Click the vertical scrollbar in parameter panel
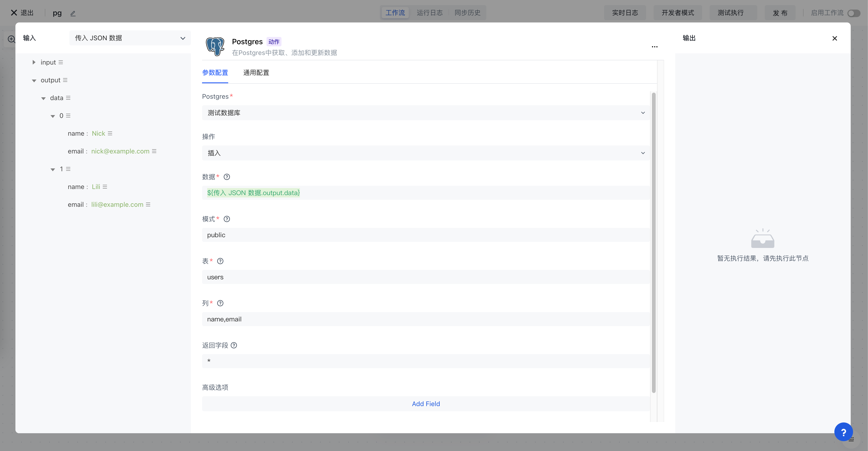The image size is (868, 451). click(x=654, y=243)
